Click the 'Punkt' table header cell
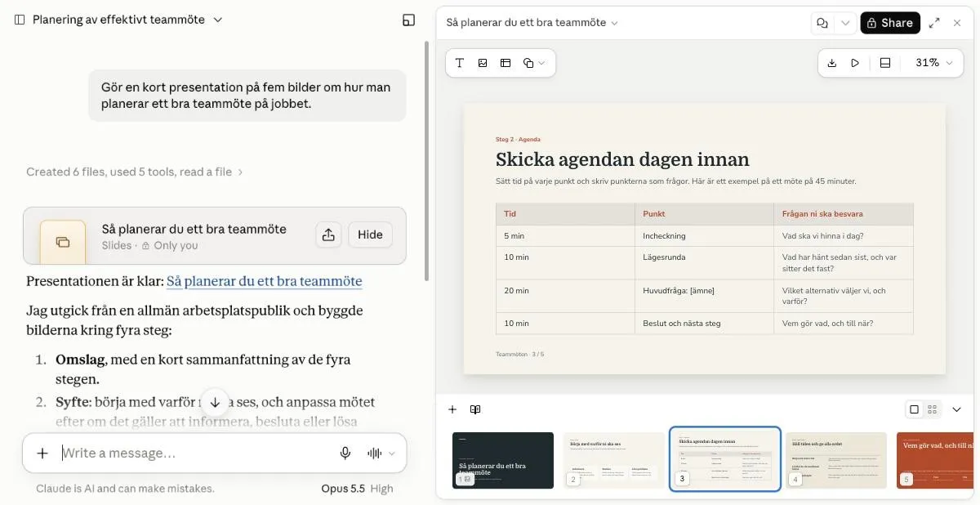980x505 pixels. 704,214
